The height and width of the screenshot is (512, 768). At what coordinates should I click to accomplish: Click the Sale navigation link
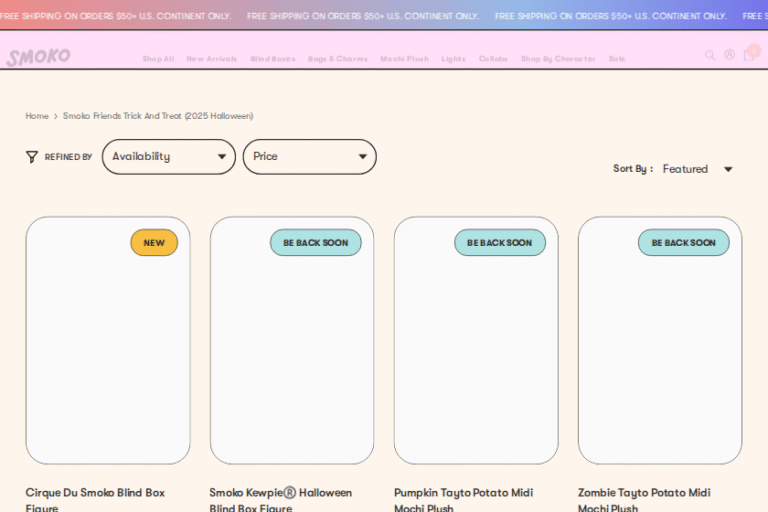point(617,59)
